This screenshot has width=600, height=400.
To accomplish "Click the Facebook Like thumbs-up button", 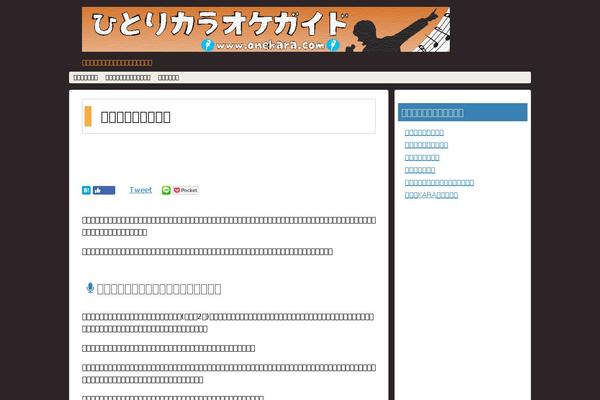I will pos(104,190).
